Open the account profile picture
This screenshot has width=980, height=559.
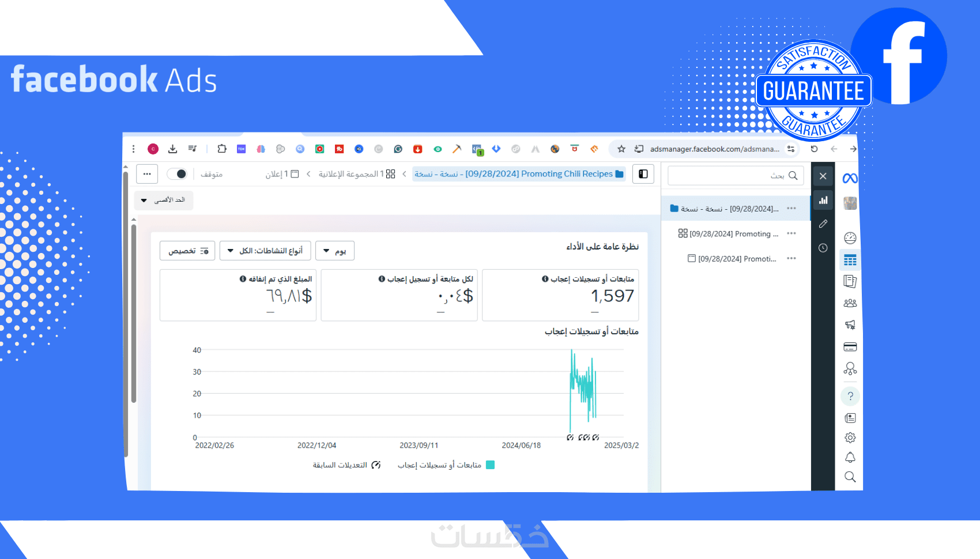pyautogui.click(x=850, y=203)
